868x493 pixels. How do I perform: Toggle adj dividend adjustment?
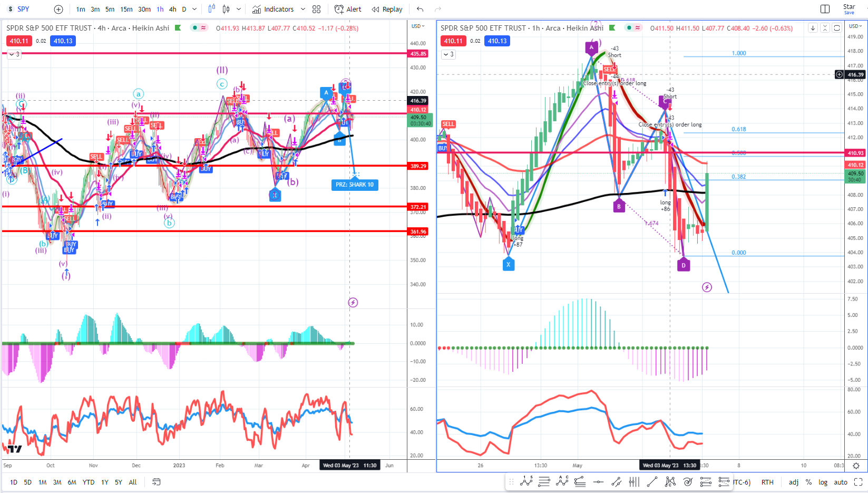(x=793, y=482)
